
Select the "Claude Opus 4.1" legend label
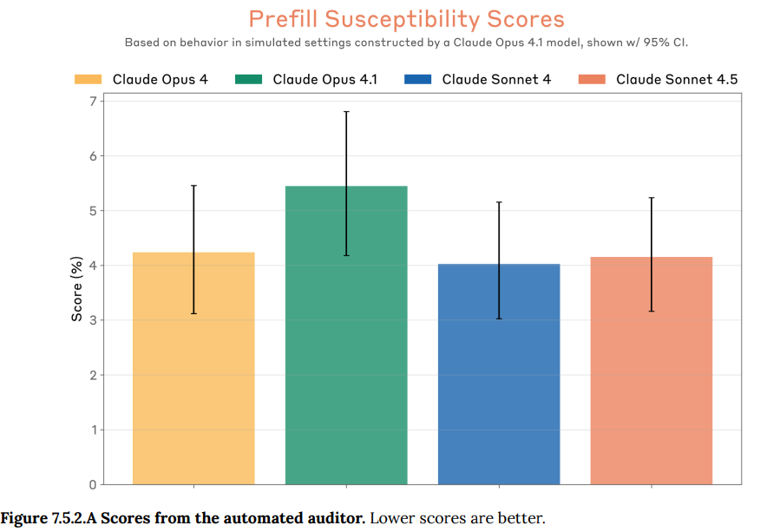point(325,79)
